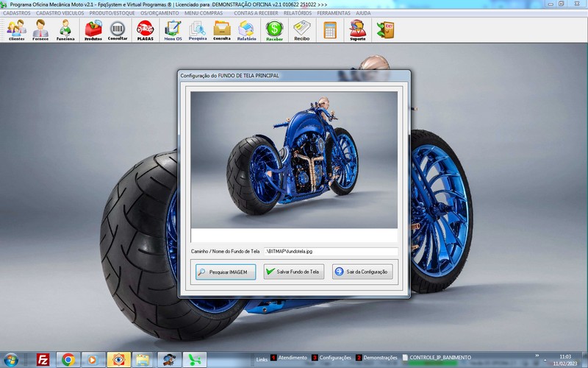Click the Pesquisar IMAGEM button

(226, 272)
